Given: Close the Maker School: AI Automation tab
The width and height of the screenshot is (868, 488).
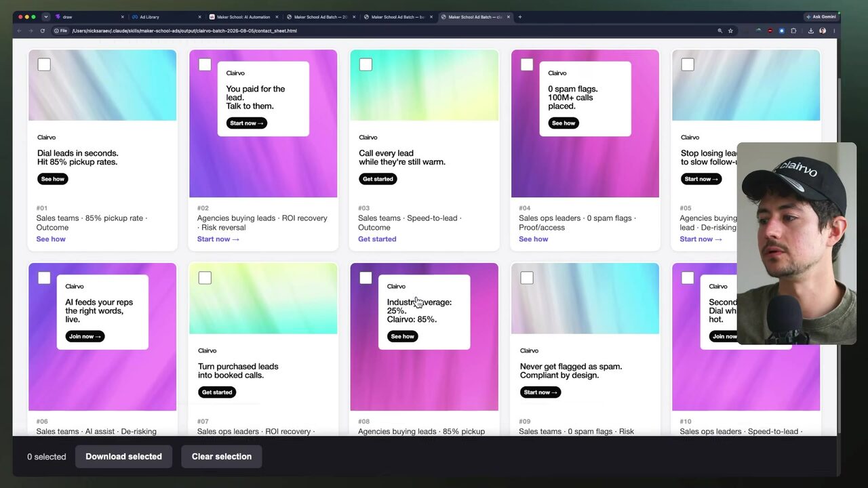Looking at the screenshot, I should pyautogui.click(x=277, y=17).
